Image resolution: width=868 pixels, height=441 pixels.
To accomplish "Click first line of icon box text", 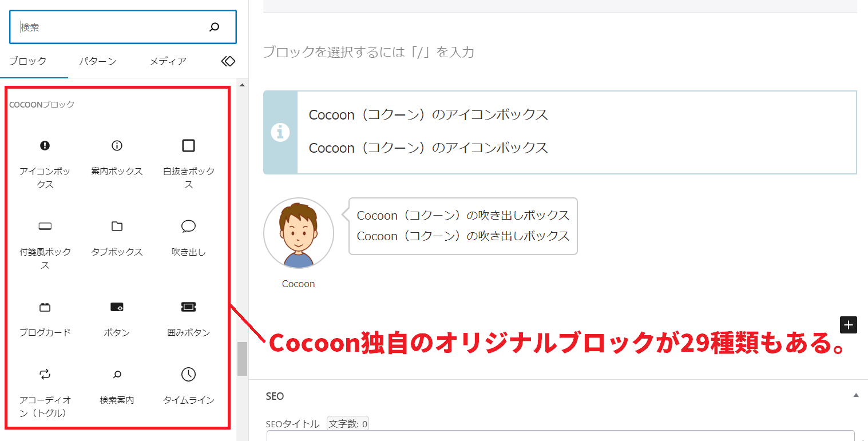I will click(x=429, y=114).
